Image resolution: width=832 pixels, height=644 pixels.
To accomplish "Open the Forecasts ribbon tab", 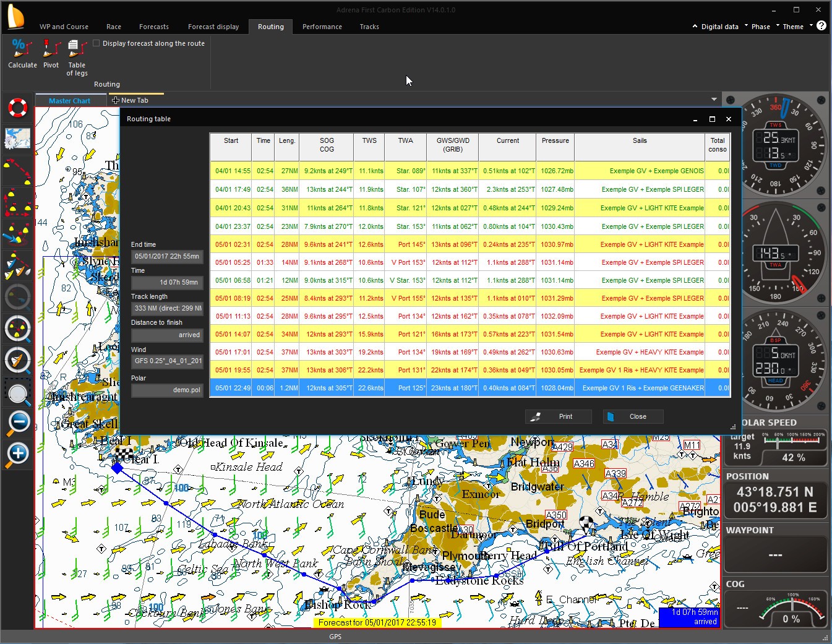I will pyautogui.click(x=154, y=27).
